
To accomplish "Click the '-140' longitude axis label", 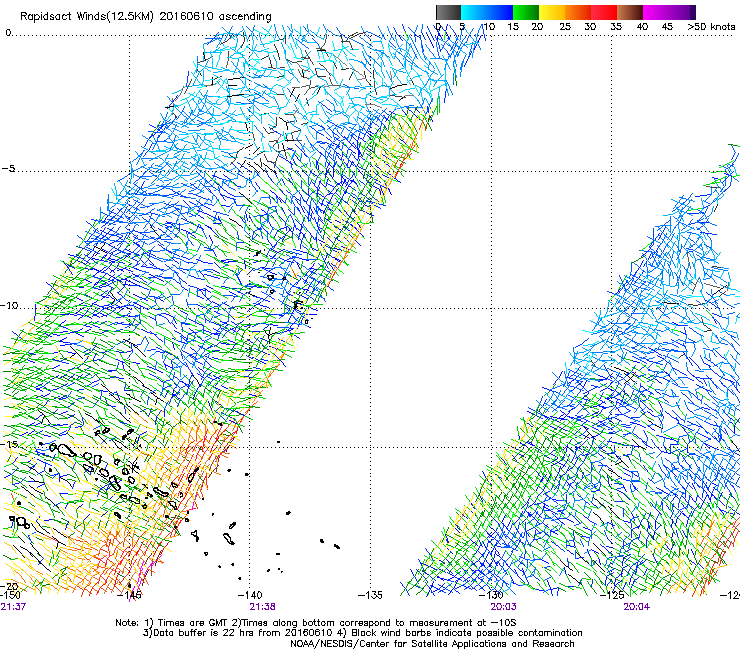I will click(x=249, y=595).
